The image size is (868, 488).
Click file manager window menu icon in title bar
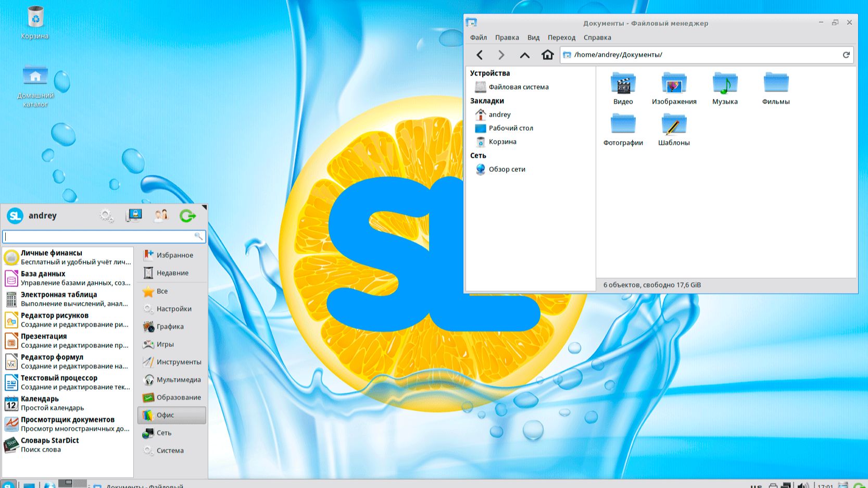coord(471,22)
